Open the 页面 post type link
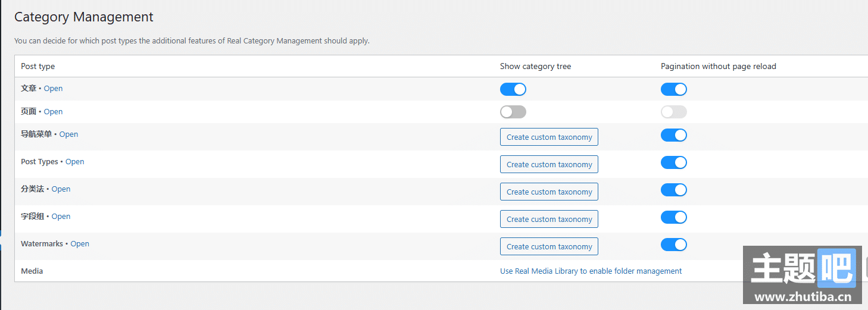This screenshot has height=310, width=868. click(53, 111)
